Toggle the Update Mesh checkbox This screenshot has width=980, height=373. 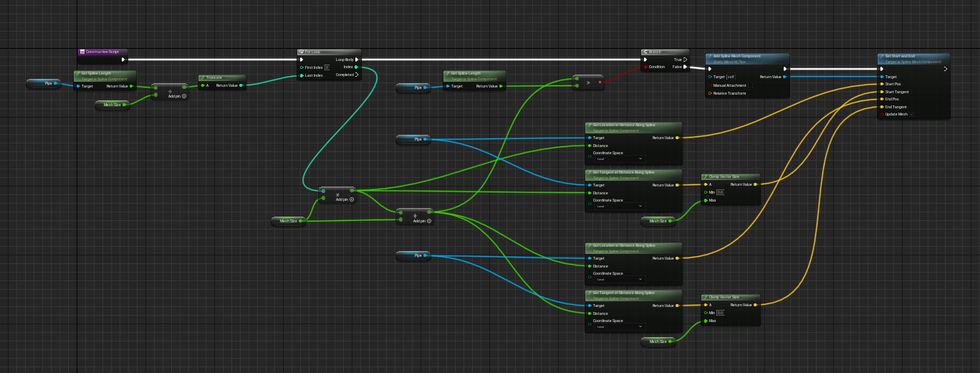click(911, 114)
